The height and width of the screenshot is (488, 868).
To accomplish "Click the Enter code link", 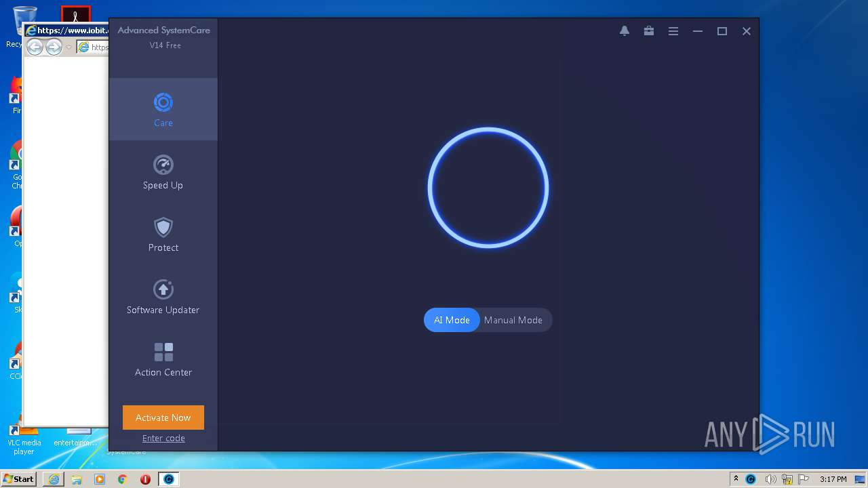I will (163, 439).
